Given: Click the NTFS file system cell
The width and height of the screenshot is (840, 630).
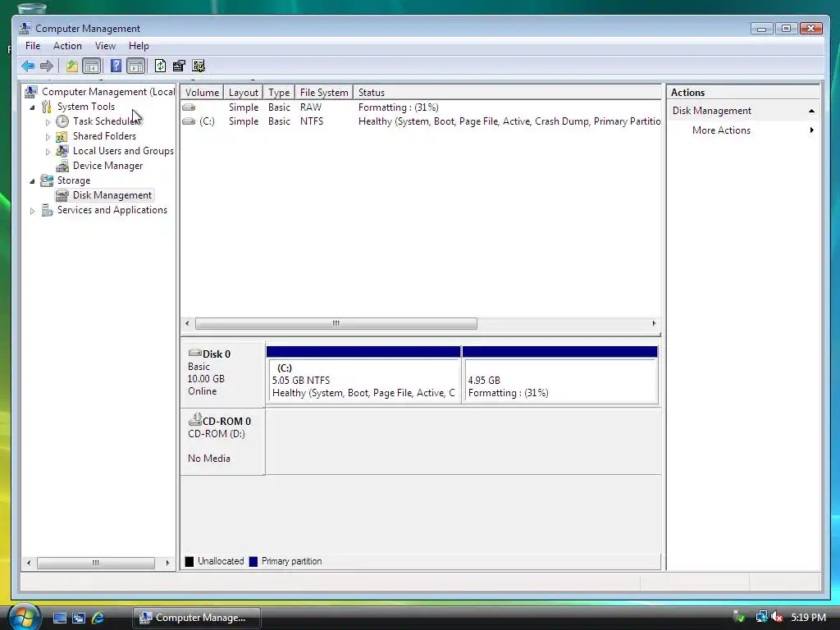Looking at the screenshot, I should [312, 121].
